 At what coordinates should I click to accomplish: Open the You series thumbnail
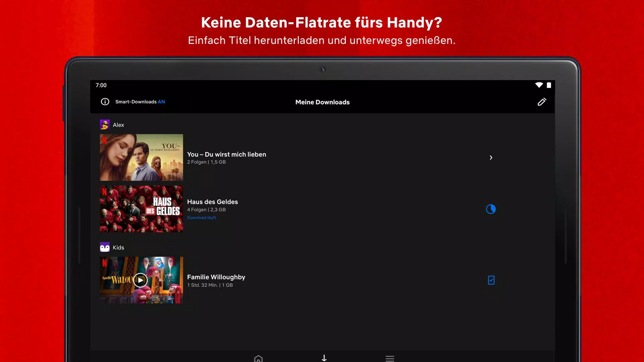pos(141,157)
